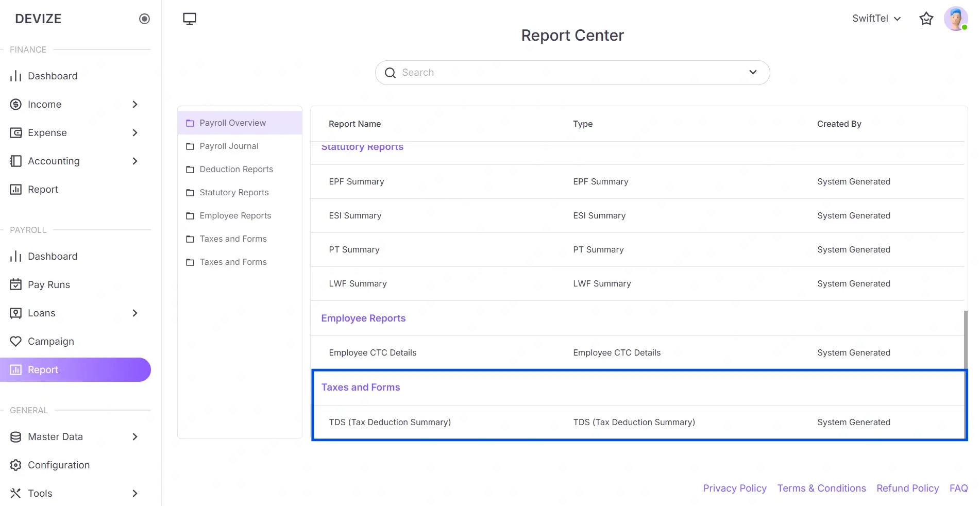Open the user avatar profile
The width and height of the screenshot is (980, 506).
tap(956, 19)
